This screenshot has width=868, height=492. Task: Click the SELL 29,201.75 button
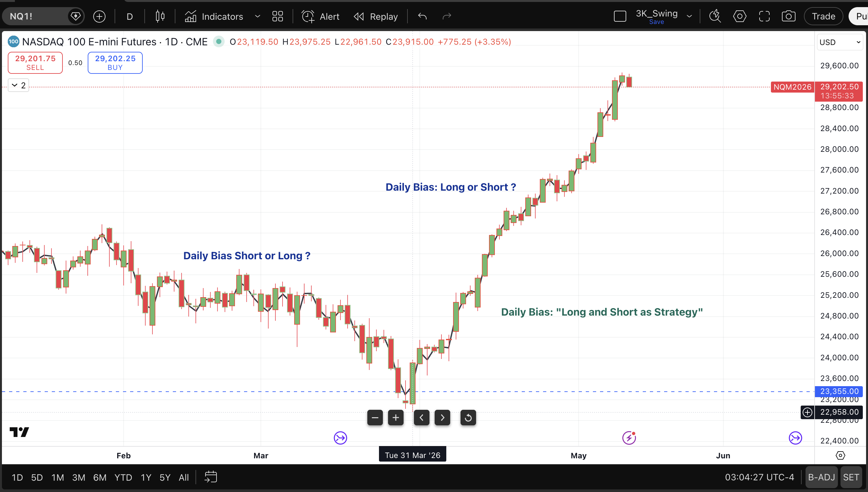[35, 62]
